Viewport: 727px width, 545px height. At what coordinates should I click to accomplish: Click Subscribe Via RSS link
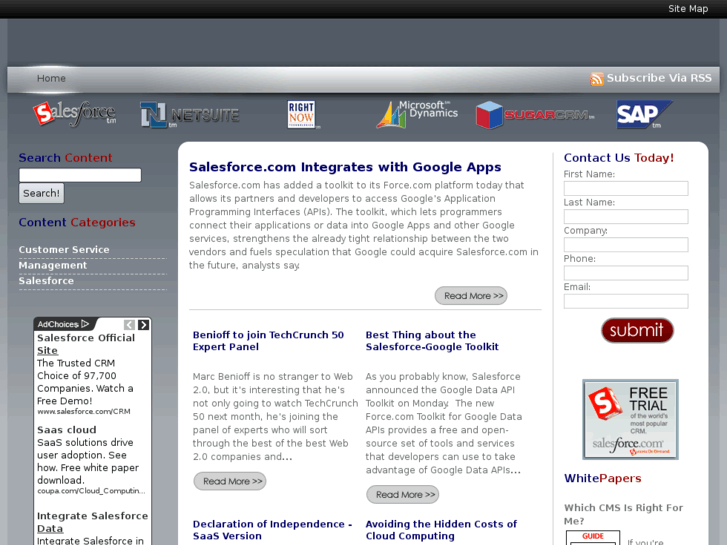(x=659, y=78)
